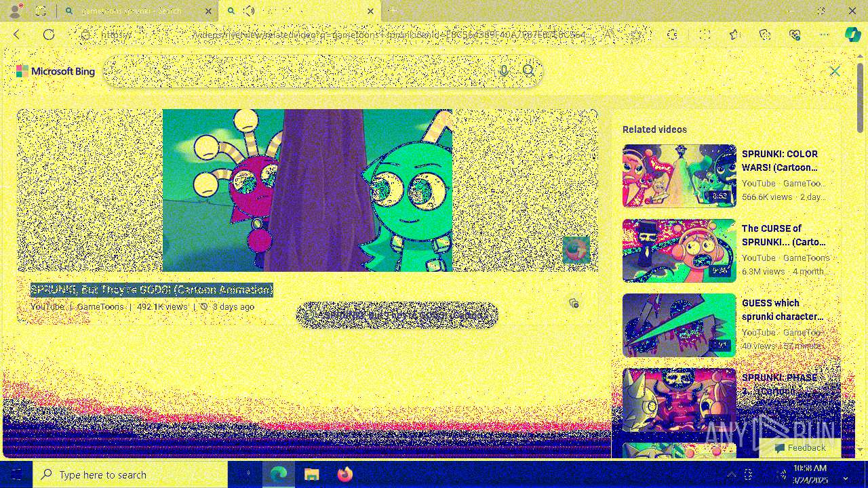Image resolution: width=868 pixels, height=488 pixels.
Task: Open 'SPRUNKI: PHASE' related video thumbnail
Action: point(679,399)
